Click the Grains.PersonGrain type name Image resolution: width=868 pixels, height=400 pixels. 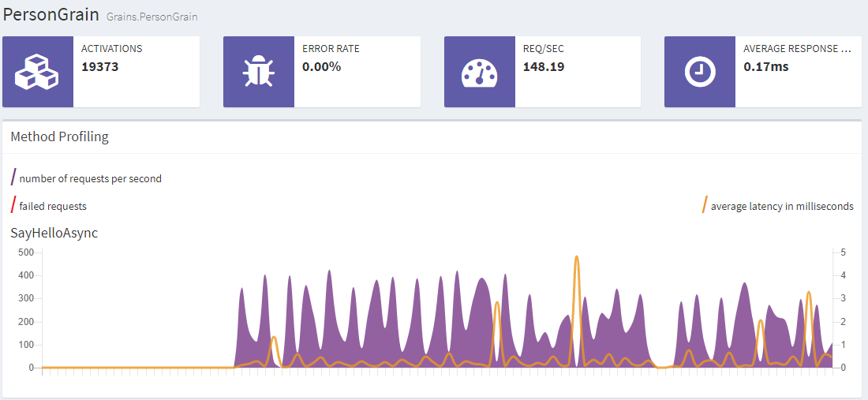(152, 17)
